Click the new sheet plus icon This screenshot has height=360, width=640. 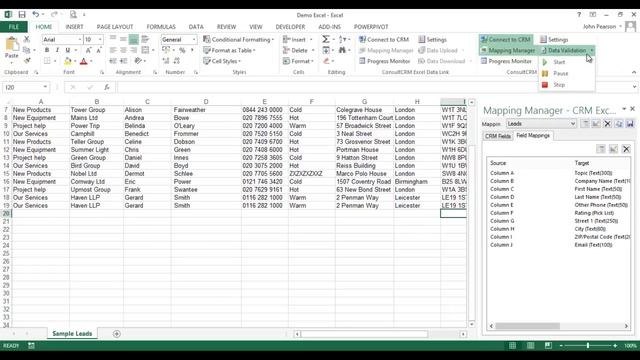point(116,334)
